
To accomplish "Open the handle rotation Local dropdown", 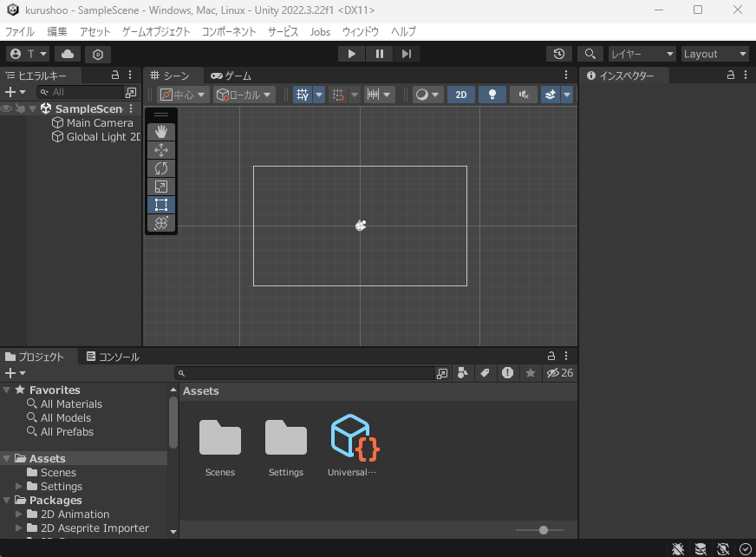I will pos(244,95).
